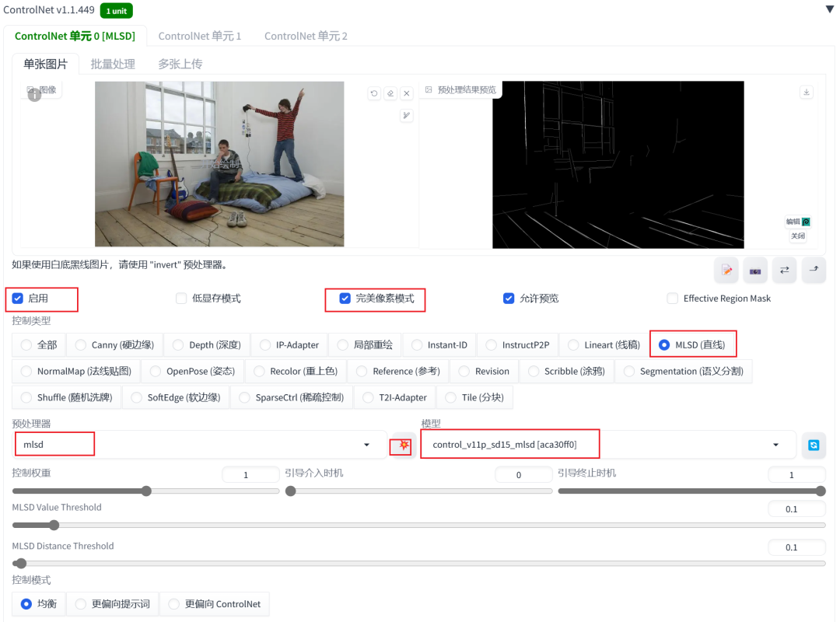This screenshot has height=622, width=840.
Task: Click the undo stroke icon on the image
Action: 374,93
